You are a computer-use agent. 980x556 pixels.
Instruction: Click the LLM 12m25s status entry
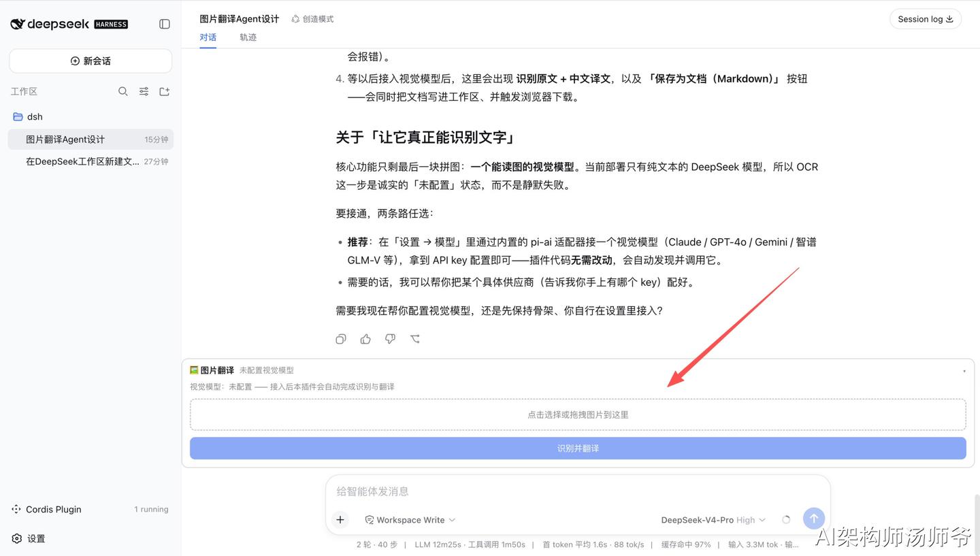(x=438, y=544)
